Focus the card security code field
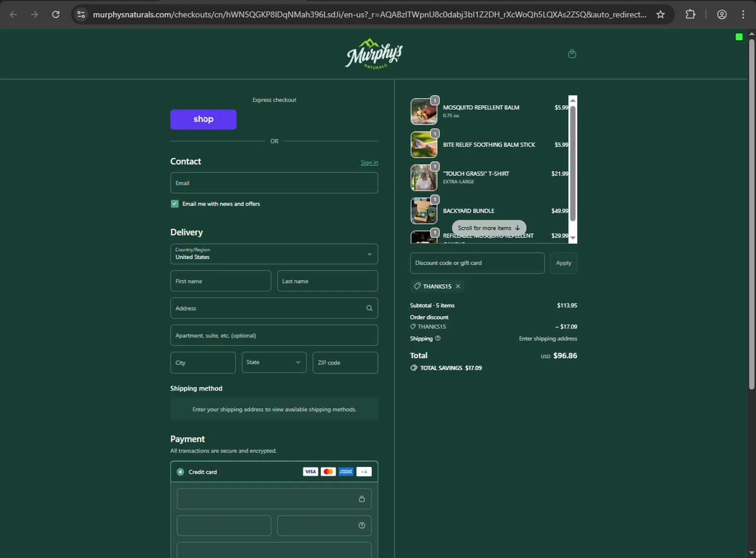756x558 pixels. pyautogui.click(x=325, y=525)
